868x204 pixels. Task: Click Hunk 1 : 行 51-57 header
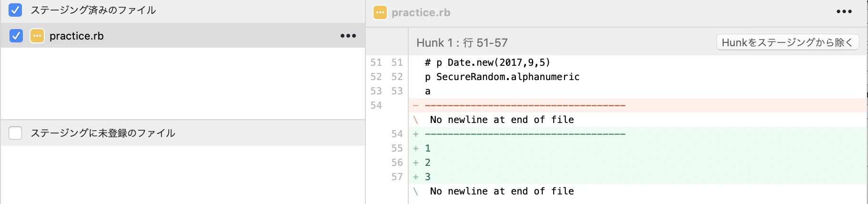click(x=462, y=43)
